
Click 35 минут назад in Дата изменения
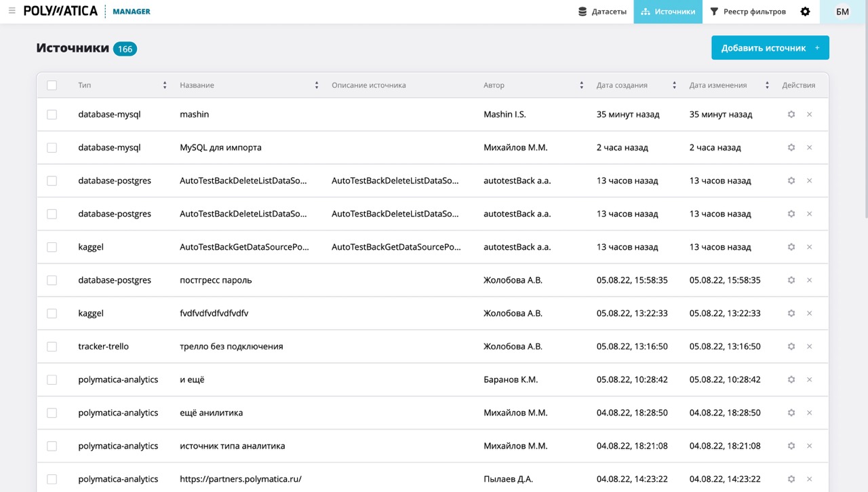tap(721, 115)
